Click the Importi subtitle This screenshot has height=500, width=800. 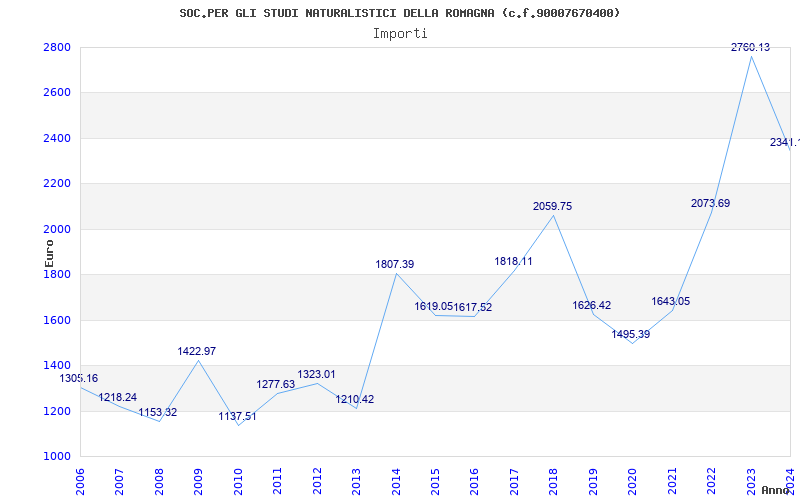pos(400,34)
